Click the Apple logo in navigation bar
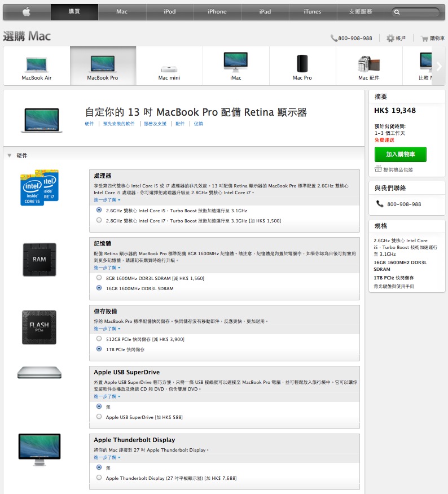Viewport: 448px width, 494px height. pyautogui.click(x=27, y=12)
